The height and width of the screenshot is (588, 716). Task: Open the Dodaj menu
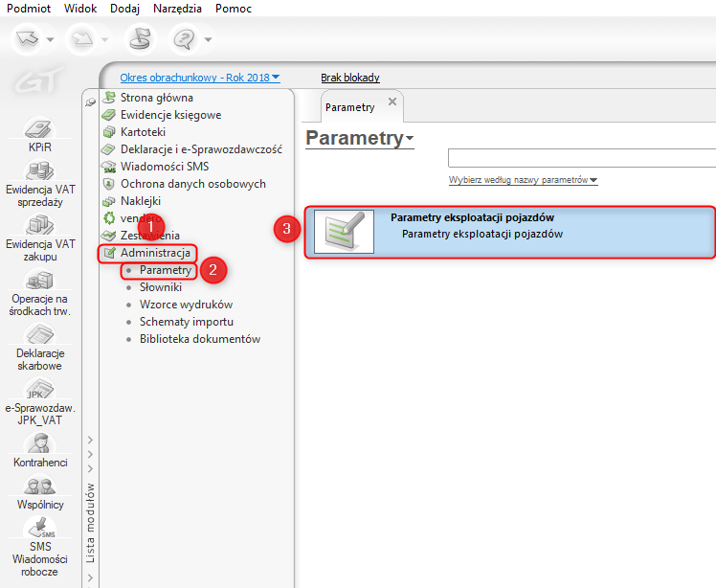click(124, 9)
